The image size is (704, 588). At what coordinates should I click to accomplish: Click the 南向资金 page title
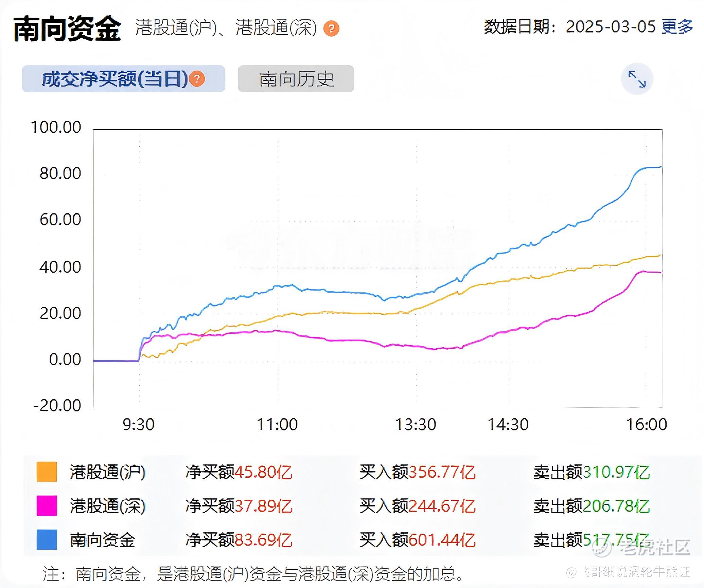point(67,29)
